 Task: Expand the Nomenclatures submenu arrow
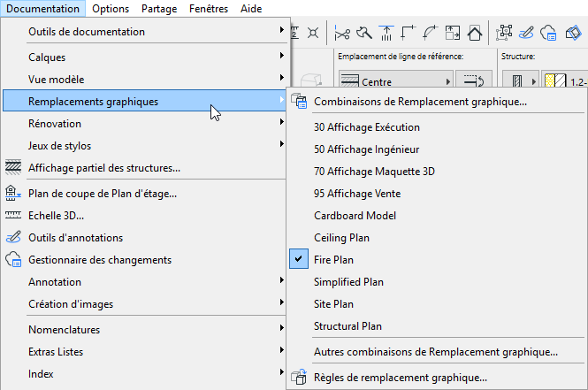[x=281, y=328]
